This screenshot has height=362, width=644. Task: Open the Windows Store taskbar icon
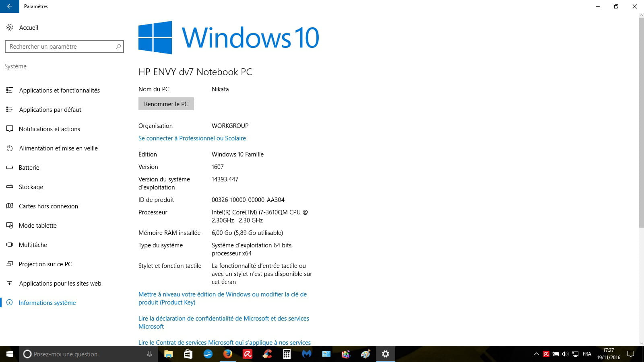coord(188,354)
